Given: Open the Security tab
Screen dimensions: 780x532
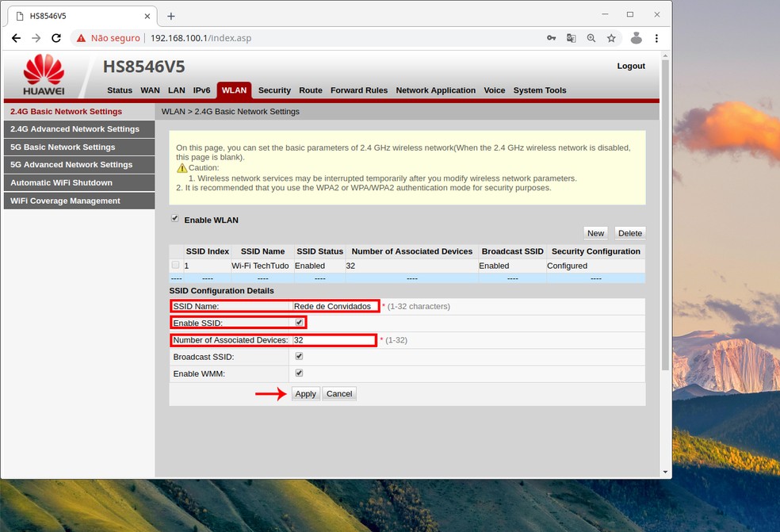Looking at the screenshot, I should click(274, 90).
